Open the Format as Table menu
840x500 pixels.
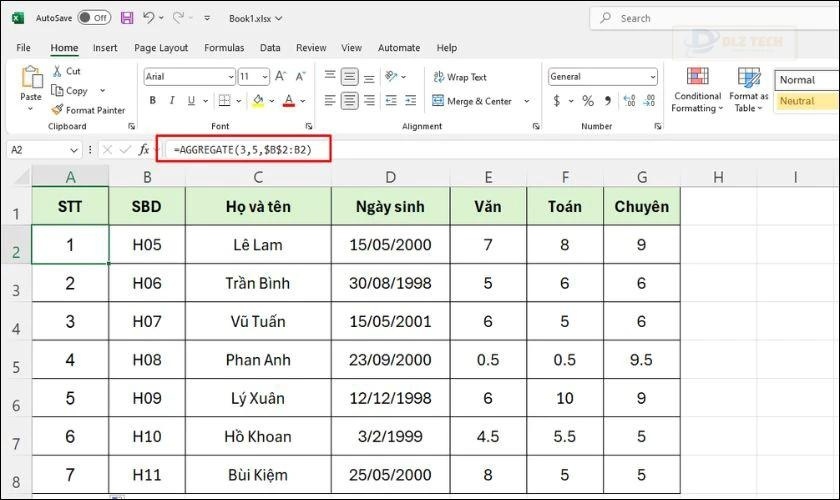748,89
